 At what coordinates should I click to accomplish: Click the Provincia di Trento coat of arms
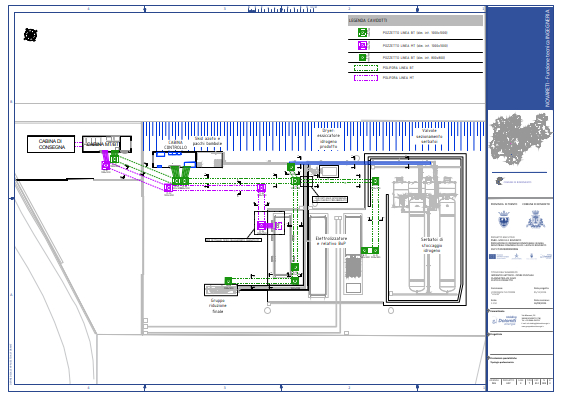point(504,219)
